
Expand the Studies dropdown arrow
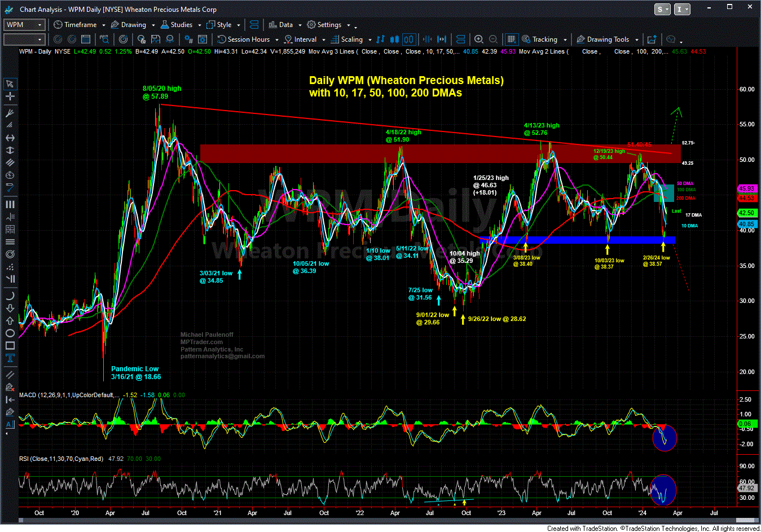[199, 25]
